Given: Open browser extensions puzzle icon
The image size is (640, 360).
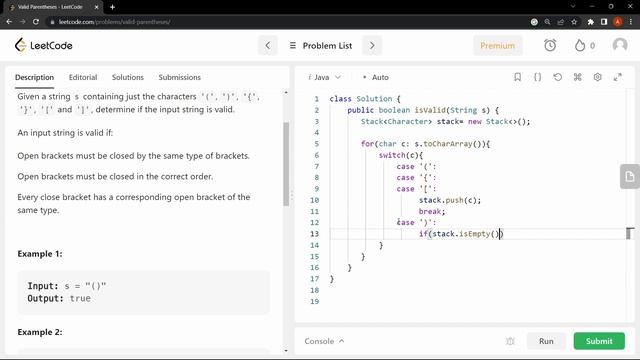Looking at the screenshot, I should point(591,22).
